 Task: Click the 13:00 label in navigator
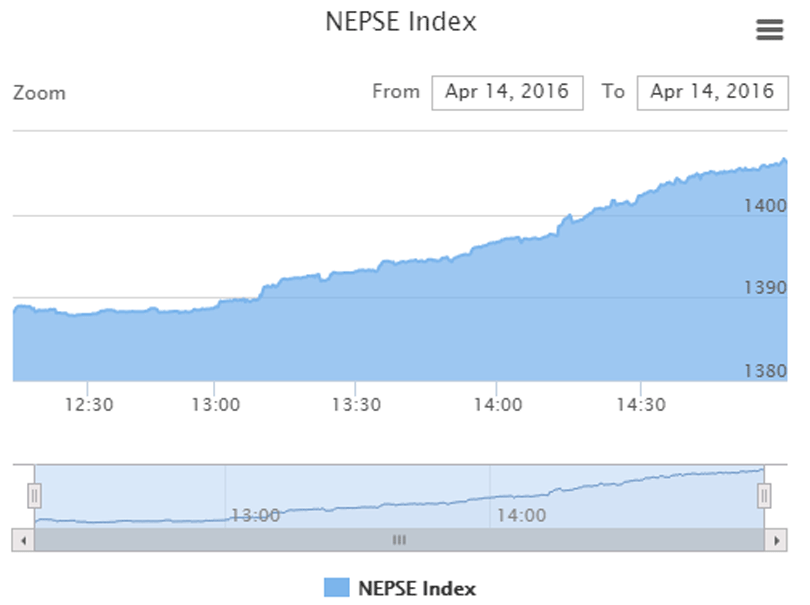255,516
